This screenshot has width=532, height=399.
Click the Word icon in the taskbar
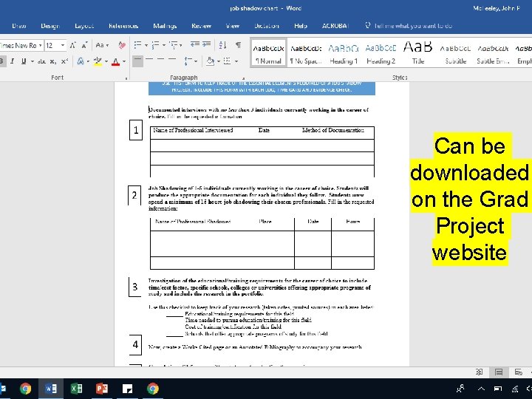[x=51, y=389]
